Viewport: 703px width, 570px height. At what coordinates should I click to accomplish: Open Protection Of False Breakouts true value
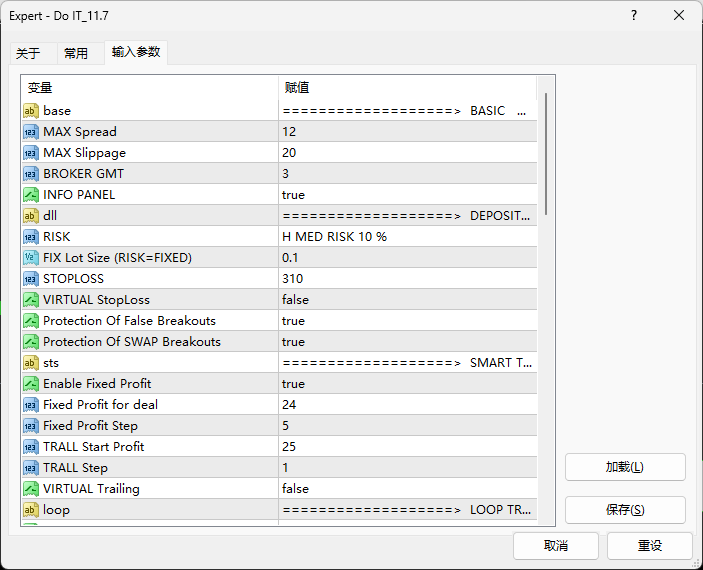click(x=408, y=321)
